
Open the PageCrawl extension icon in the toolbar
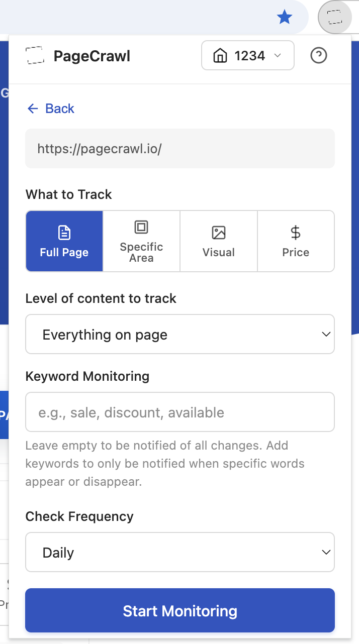pyautogui.click(x=334, y=17)
